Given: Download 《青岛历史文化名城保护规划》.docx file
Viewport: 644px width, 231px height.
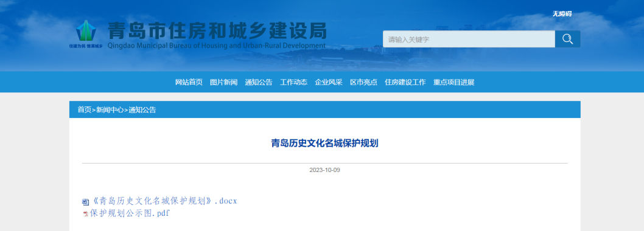Looking at the screenshot, I should click(164, 201).
